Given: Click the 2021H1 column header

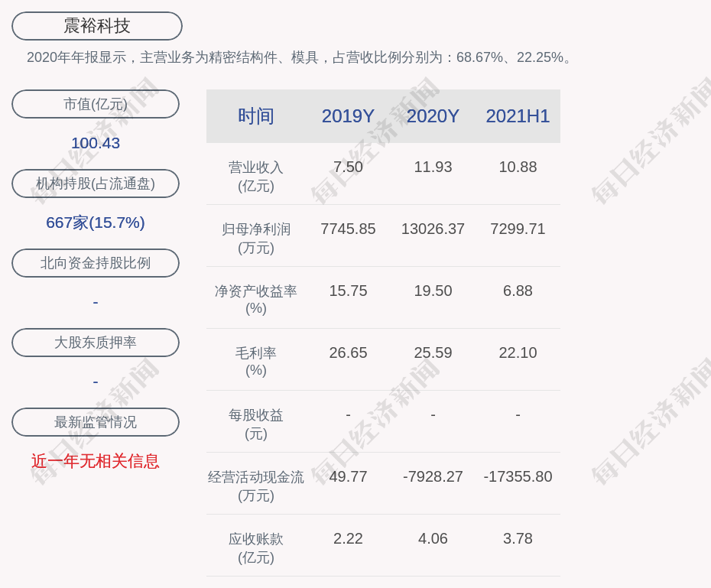Looking at the screenshot, I should click(x=518, y=116).
